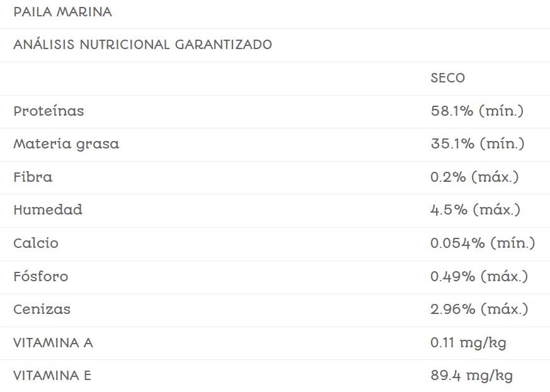Click the 35.1% (mín.) fat value
The width and height of the screenshot is (550, 392).
[477, 144]
